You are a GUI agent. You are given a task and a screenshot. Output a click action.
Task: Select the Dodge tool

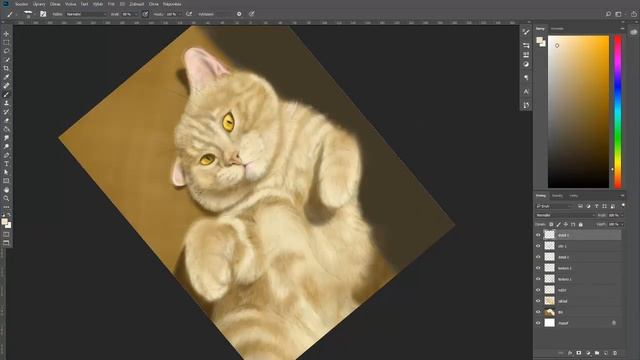tap(6, 146)
